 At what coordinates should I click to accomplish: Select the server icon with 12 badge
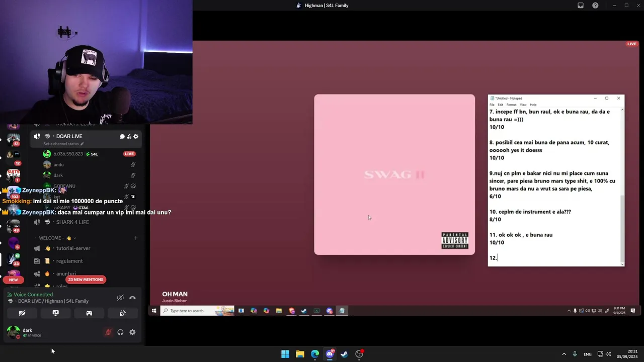pyautogui.click(x=14, y=157)
